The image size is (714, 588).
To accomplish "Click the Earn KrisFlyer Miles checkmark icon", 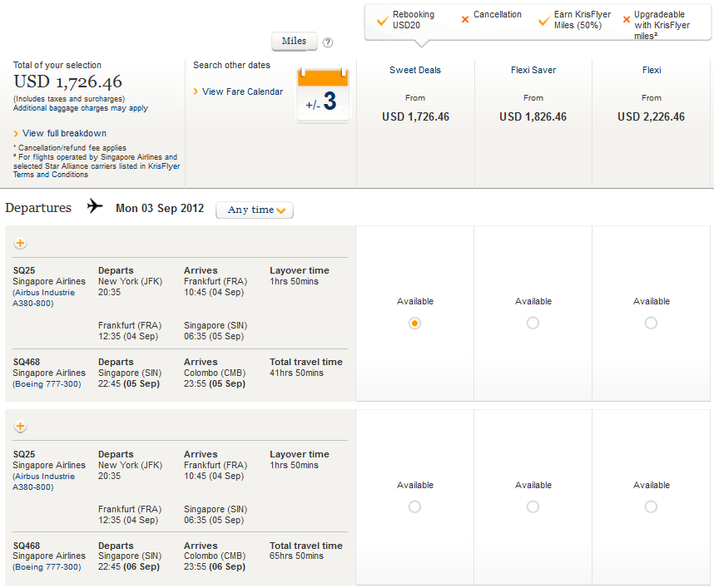I will (x=544, y=20).
